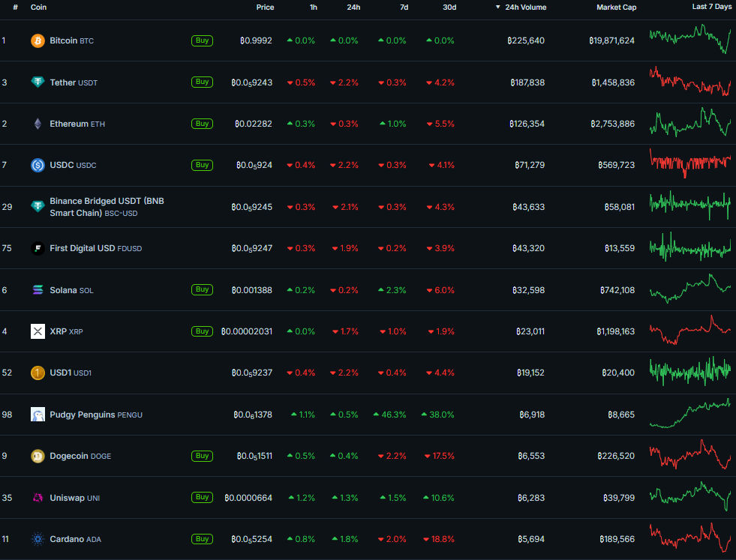736x560 pixels.
Task: Sort by the # rank column
Action: [x=16, y=7]
